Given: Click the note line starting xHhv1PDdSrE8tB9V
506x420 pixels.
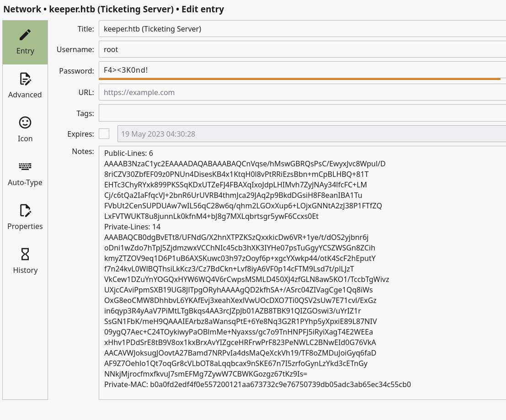Looking at the screenshot, I should point(240,342).
